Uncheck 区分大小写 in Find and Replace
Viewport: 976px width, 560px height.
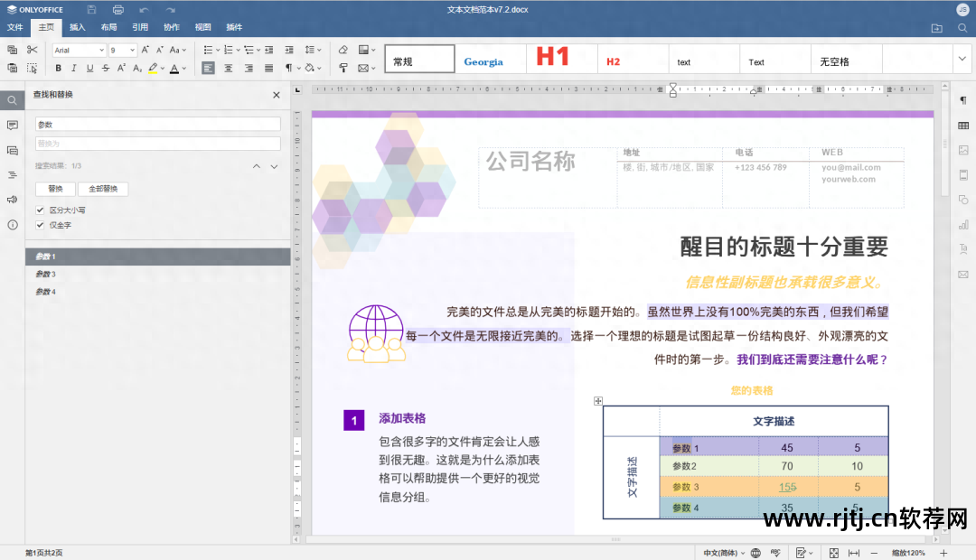coord(39,210)
